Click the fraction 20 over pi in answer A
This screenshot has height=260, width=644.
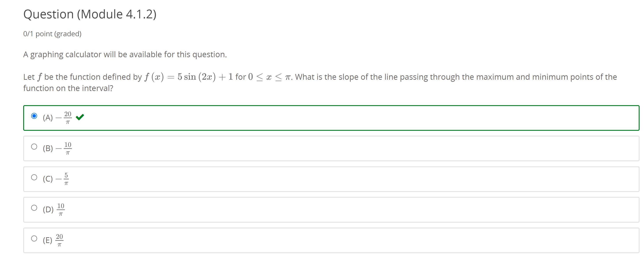(x=68, y=118)
